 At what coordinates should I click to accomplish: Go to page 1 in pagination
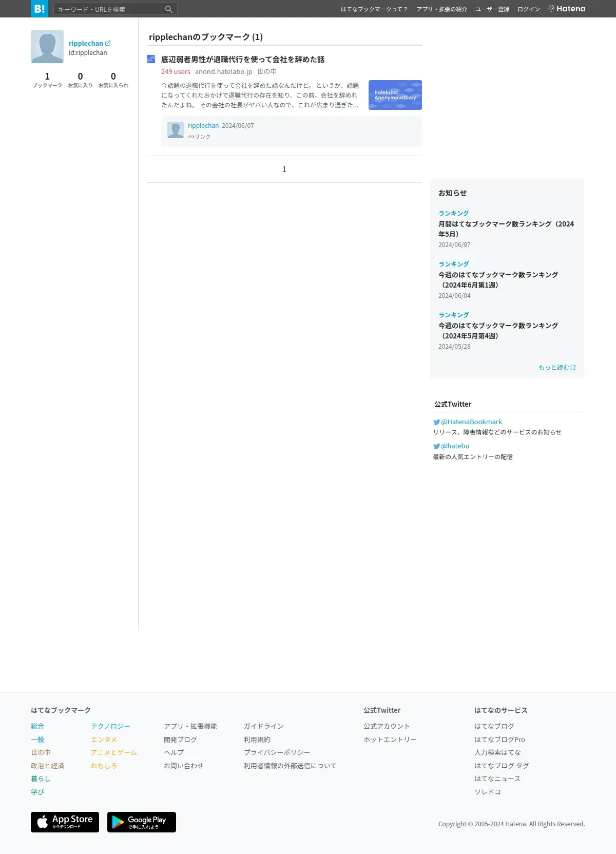284,169
